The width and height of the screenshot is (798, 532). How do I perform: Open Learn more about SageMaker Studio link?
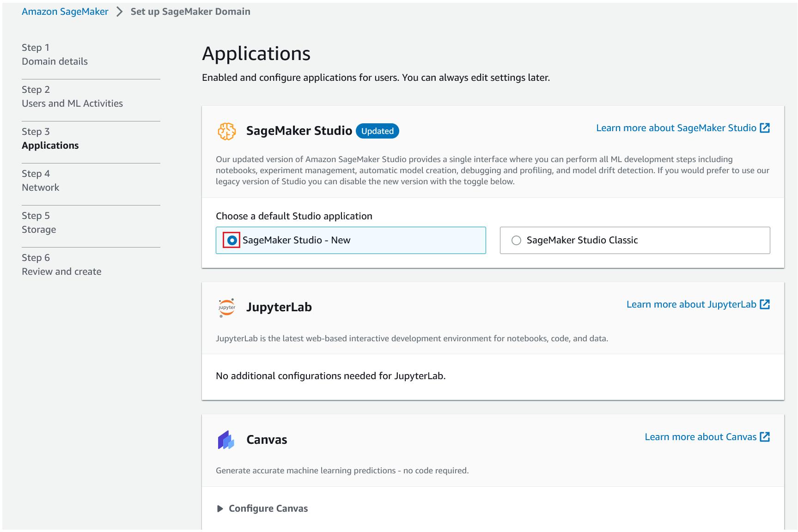pos(676,128)
